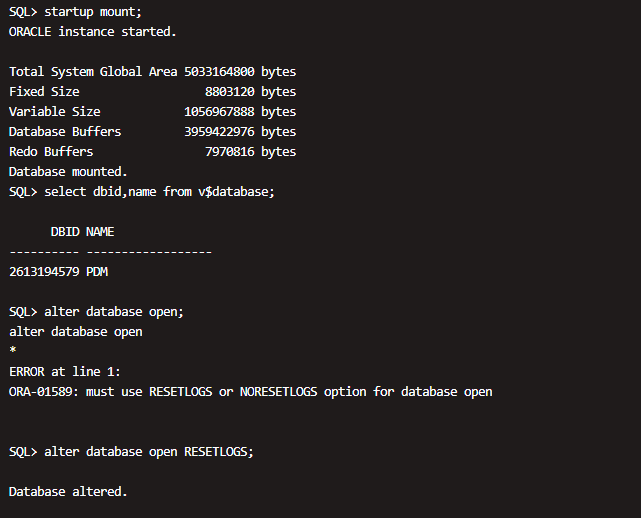
Task: Click the NAME column header
Action: click(100, 232)
